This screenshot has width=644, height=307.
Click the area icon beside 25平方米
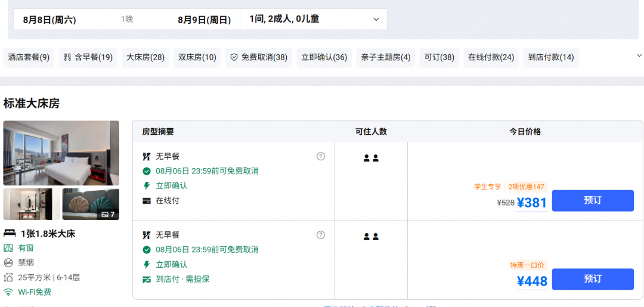point(8,277)
